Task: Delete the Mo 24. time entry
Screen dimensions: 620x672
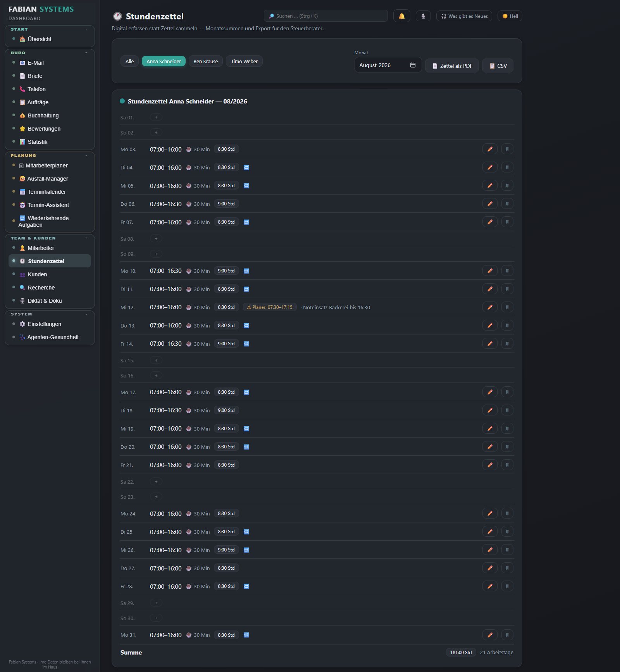Action: tap(507, 513)
